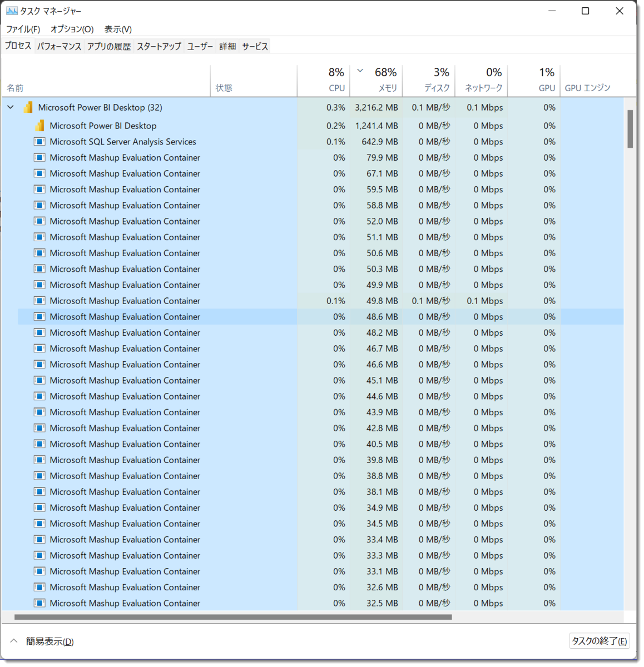Click the Microsoft SQL Server Analysis Services process name
The image size is (644, 667).
pyautogui.click(x=123, y=142)
